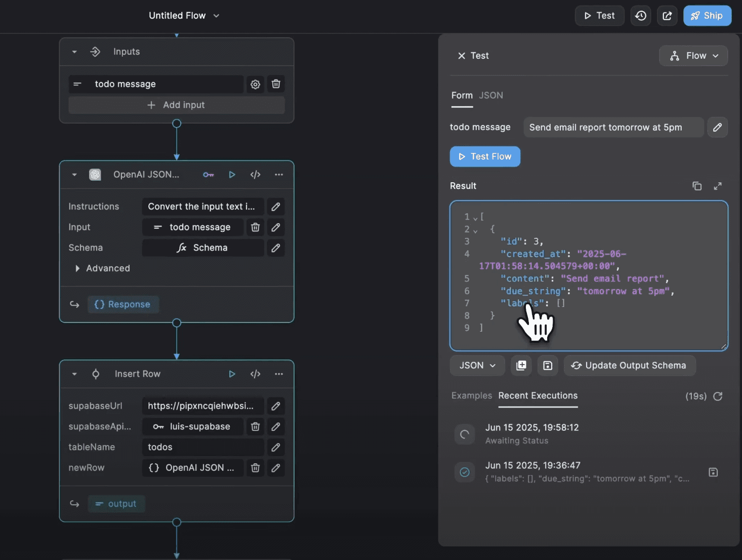Remove luis-supabase credential from supabaseApi field
The image size is (742, 560).
point(256,427)
